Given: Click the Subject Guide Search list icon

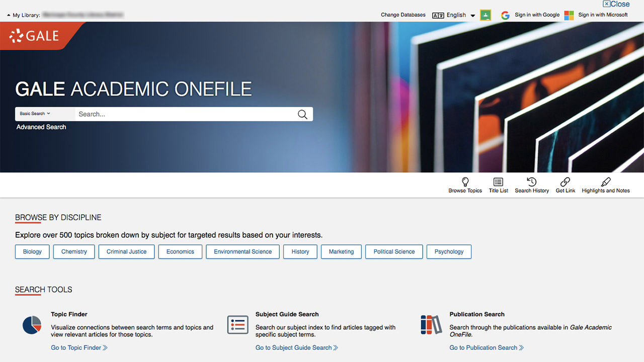Looking at the screenshot, I should 238,325.
